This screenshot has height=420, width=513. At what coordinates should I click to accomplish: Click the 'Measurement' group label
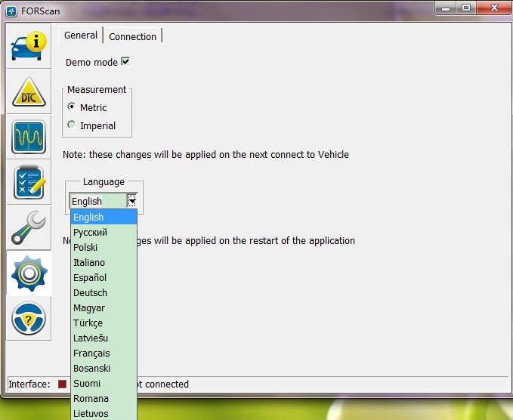pyautogui.click(x=97, y=90)
